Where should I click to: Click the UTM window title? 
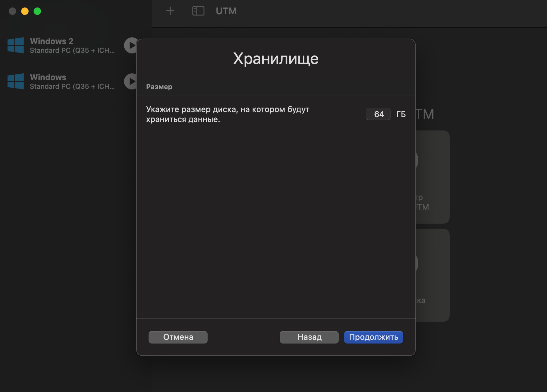tap(226, 11)
